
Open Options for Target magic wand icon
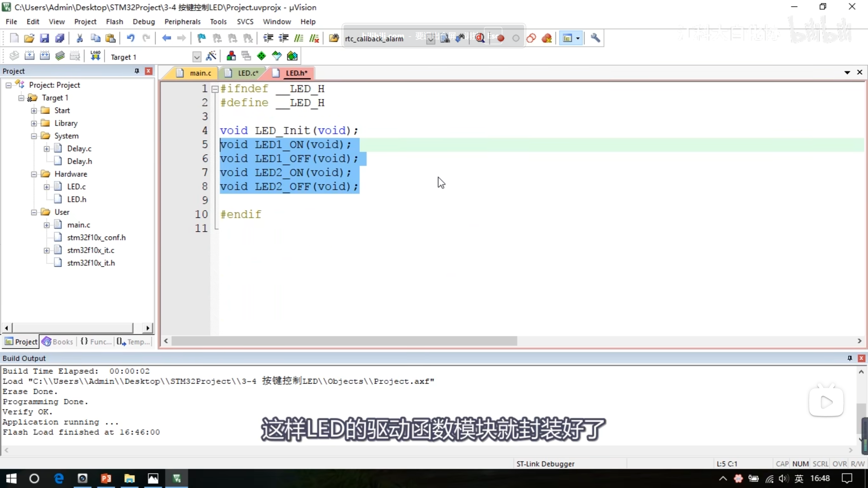[211, 56]
